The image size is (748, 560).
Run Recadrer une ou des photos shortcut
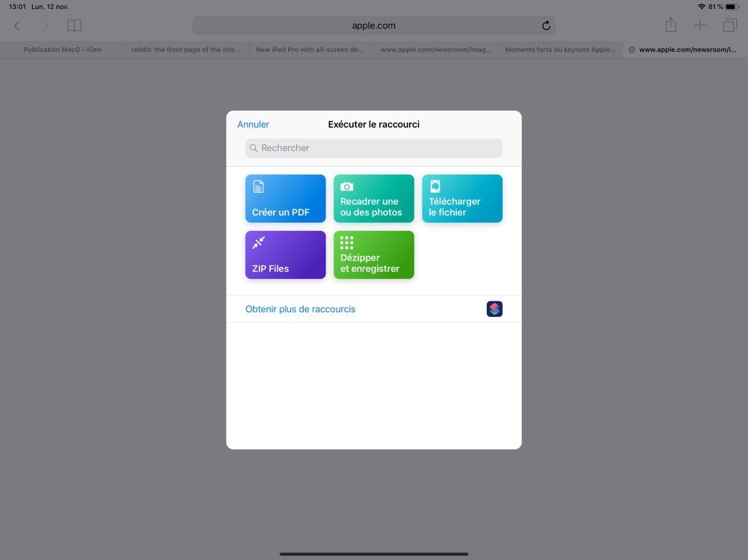tap(373, 198)
